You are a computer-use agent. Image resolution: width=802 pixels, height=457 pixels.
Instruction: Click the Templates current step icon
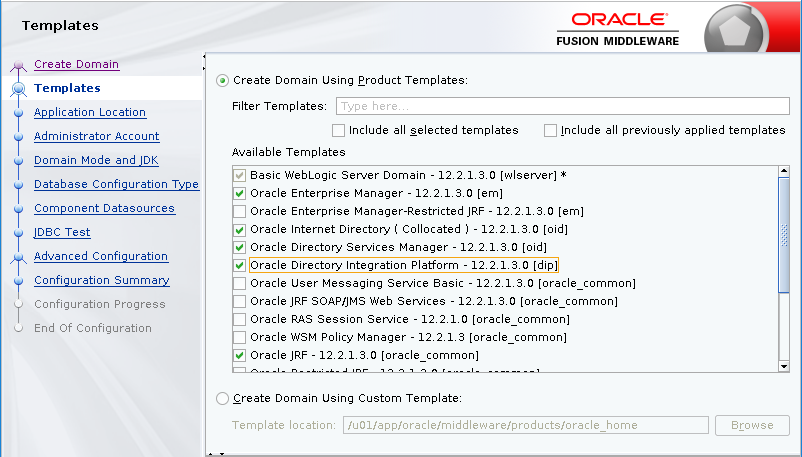click(18, 89)
